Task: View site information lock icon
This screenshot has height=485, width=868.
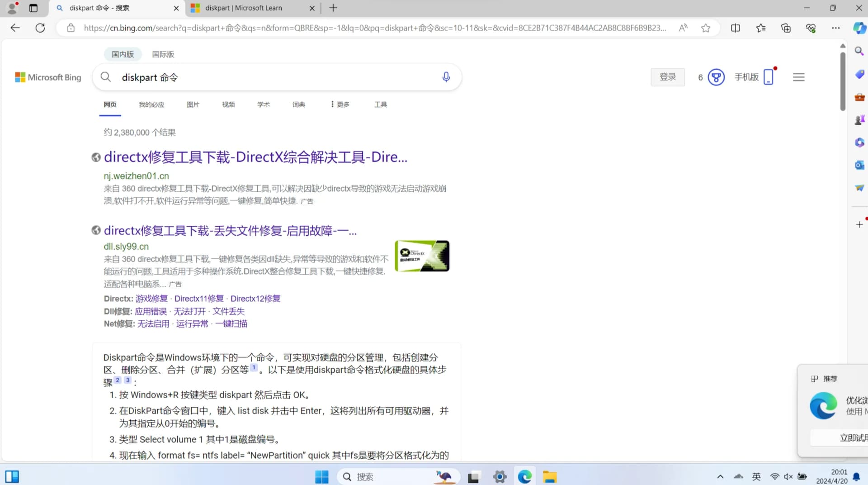Action: tap(71, 28)
